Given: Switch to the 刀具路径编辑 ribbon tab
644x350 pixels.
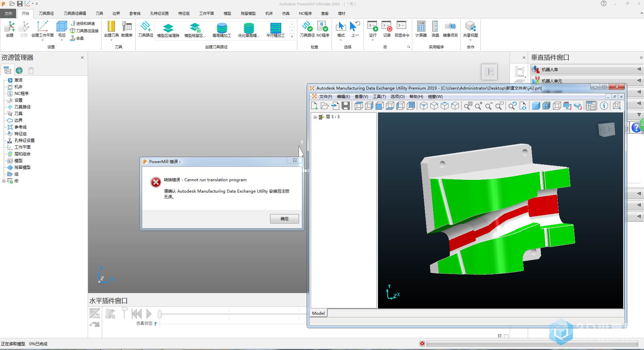Looking at the screenshot, I should (x=75, y=13).
